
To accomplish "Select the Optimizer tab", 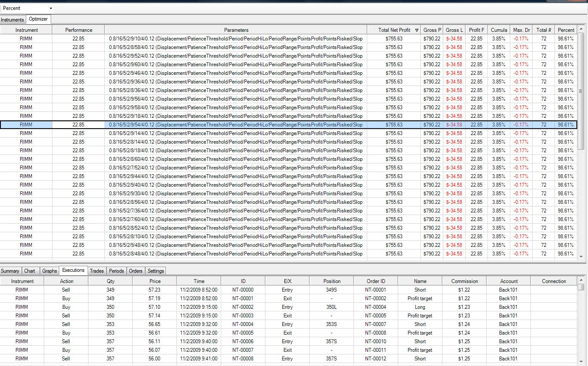I will (x=38, y=19).
